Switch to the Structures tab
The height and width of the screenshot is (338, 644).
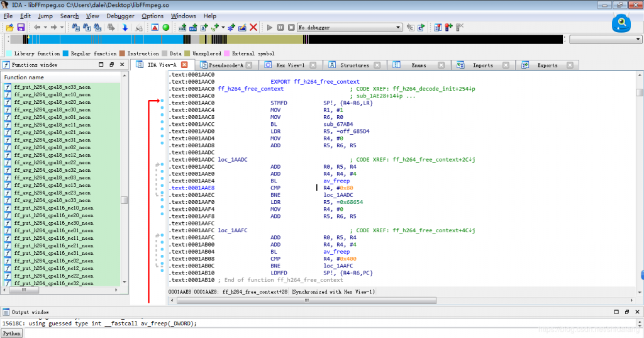point(354,65)
